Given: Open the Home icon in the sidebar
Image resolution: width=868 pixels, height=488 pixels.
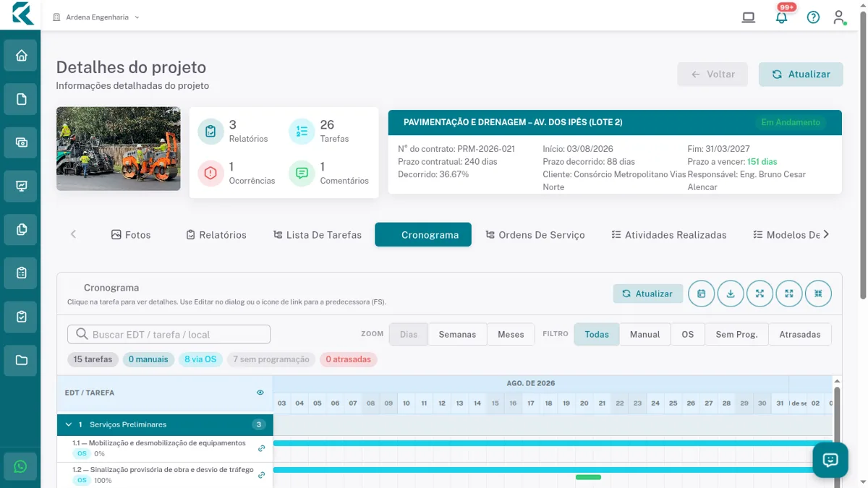Looking at the screenshot, I should point(21,56).
